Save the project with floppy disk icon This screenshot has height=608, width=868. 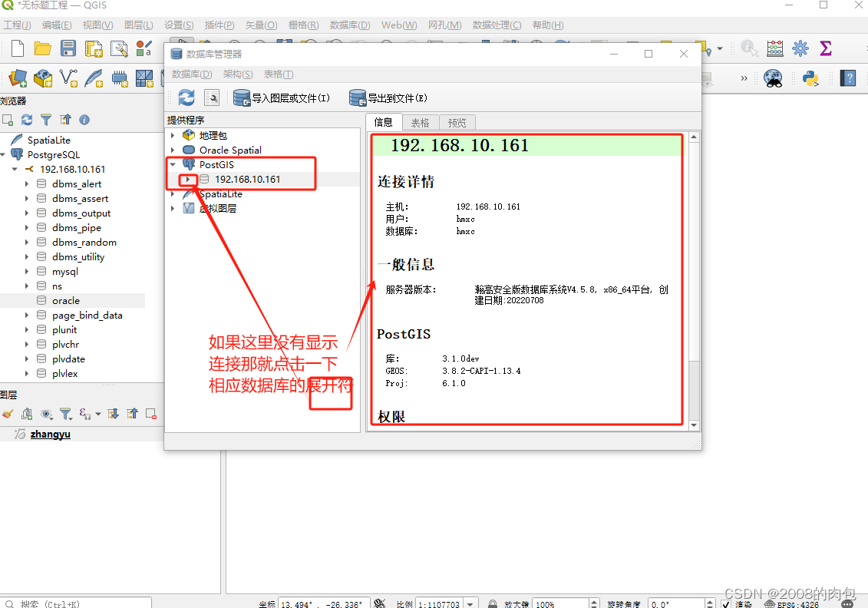pyautogui.click(x=68, y=48)
